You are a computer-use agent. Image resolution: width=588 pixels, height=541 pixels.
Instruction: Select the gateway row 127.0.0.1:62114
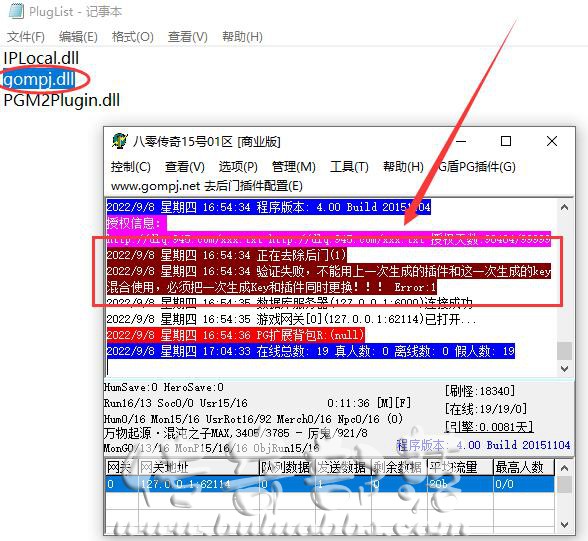[x=330, y=484]
